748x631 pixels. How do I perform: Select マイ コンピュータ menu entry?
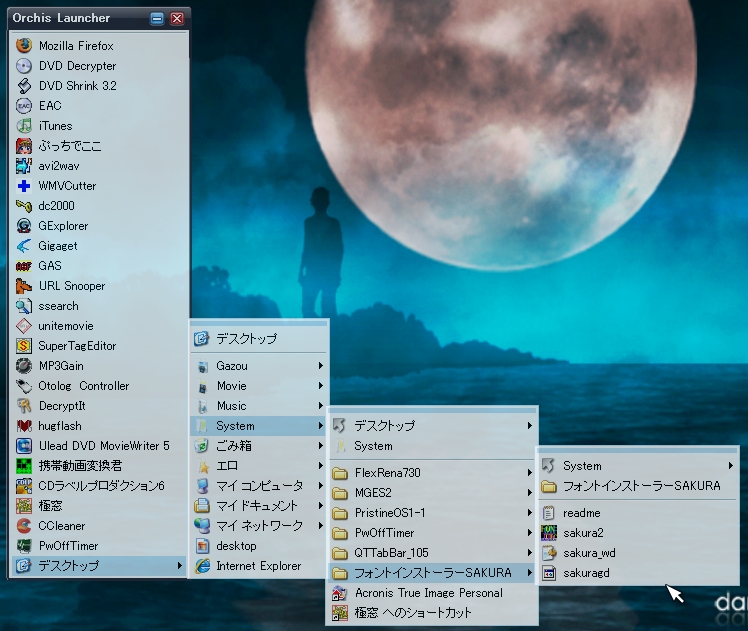[259, 486]
